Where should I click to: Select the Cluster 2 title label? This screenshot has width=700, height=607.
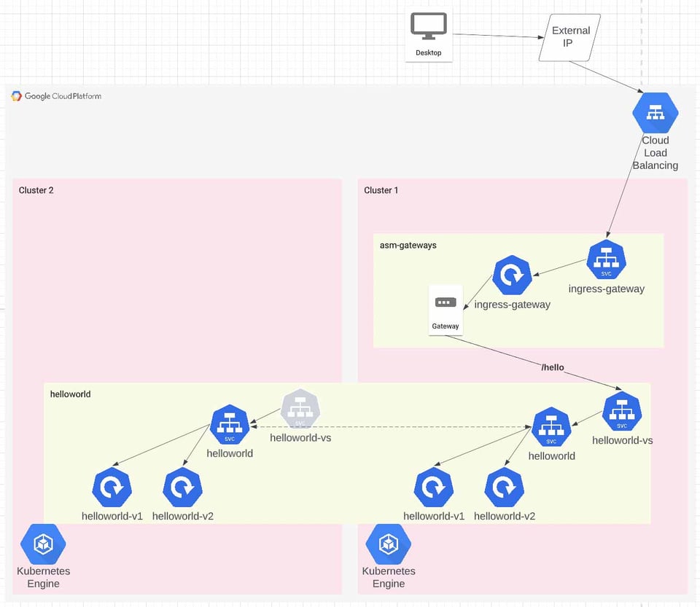coord(36,190)
